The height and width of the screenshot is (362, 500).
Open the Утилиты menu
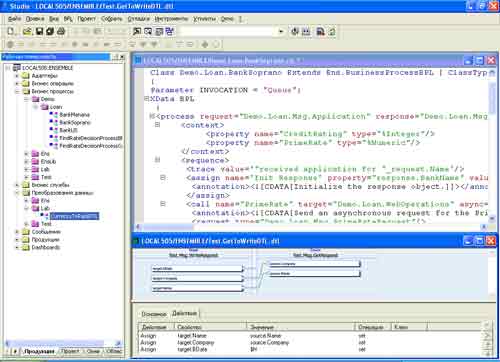pos(204,19)
